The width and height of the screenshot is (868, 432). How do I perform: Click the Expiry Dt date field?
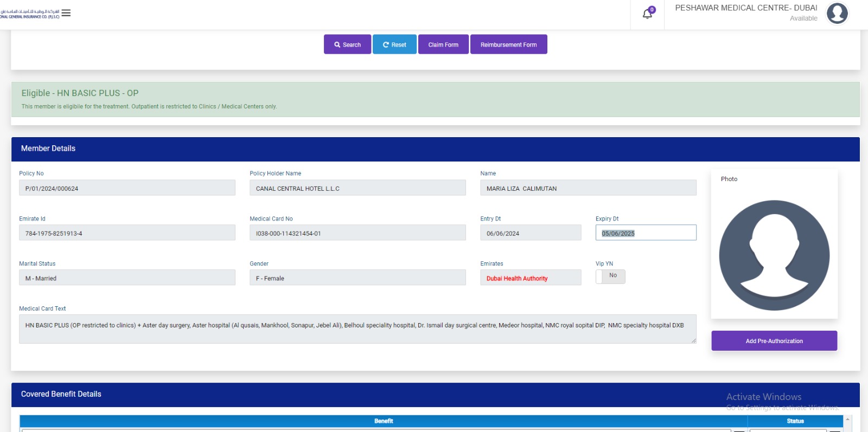tap(646, 233)
